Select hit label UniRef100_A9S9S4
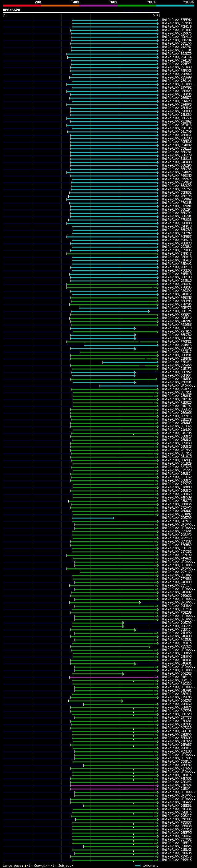197x868 pixels. point(177,315)
